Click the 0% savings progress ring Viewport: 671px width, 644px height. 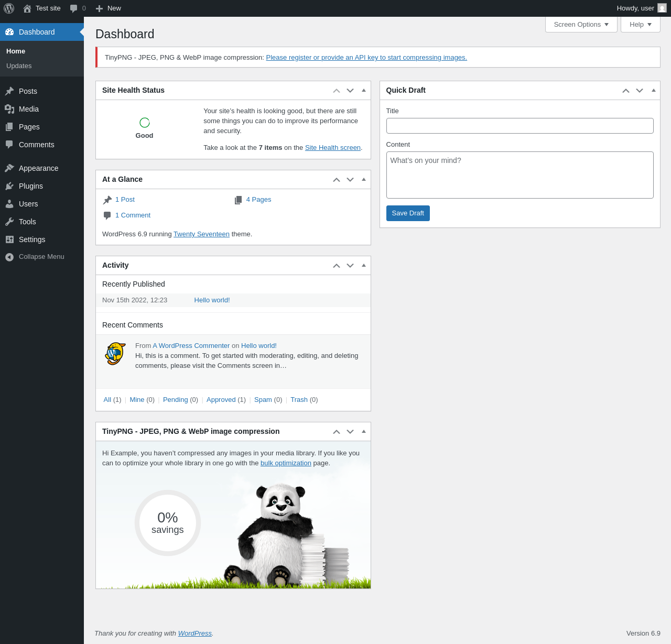click(x=168, y=523)
